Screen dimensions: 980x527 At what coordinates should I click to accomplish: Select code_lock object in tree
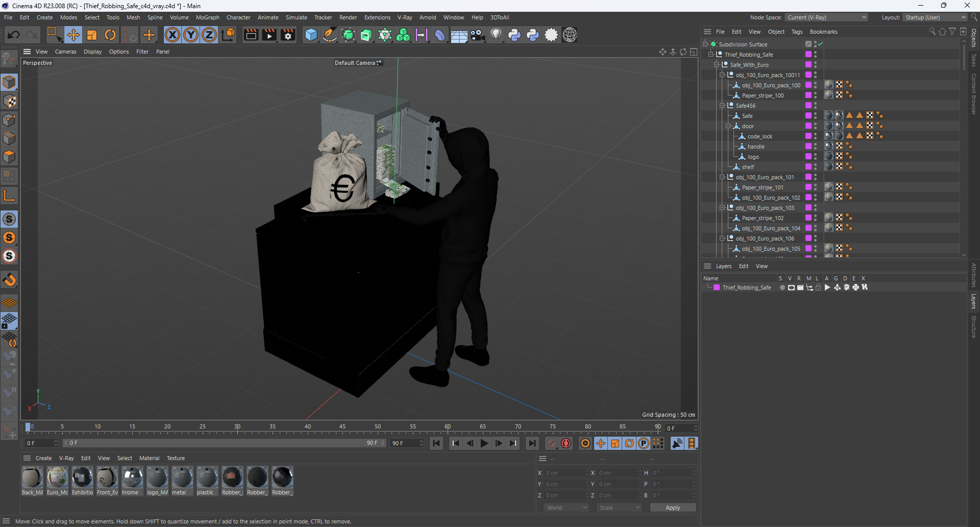point(759,136)
